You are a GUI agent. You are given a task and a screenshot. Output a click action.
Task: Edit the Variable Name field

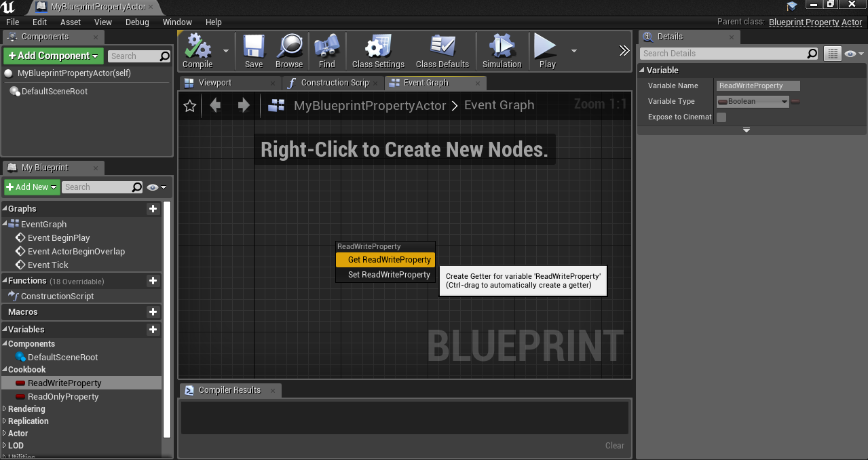point(758,86)
